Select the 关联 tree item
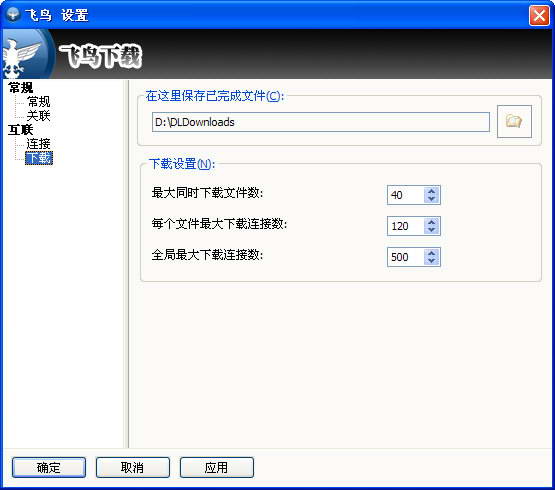 38,115
